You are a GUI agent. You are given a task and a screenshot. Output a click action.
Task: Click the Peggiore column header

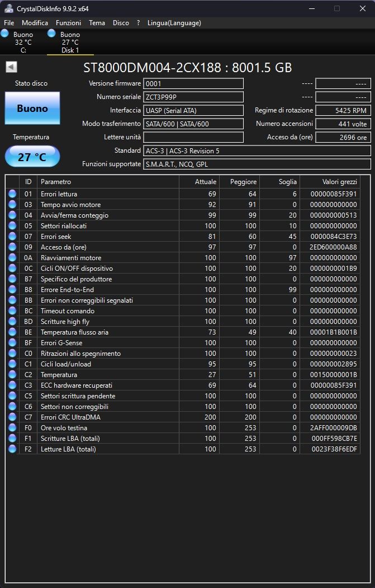pos(239,182)
